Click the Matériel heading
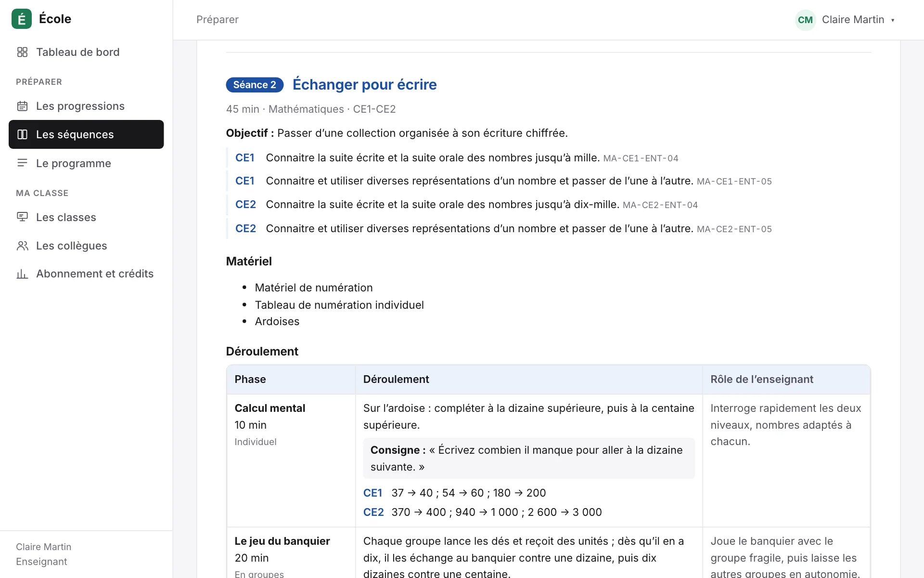This screenshot has width=924, height=578. [249, 261]
